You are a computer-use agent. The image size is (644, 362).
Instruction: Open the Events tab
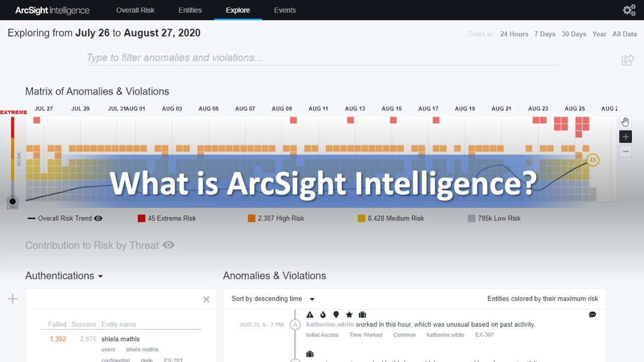coord(285,10)
